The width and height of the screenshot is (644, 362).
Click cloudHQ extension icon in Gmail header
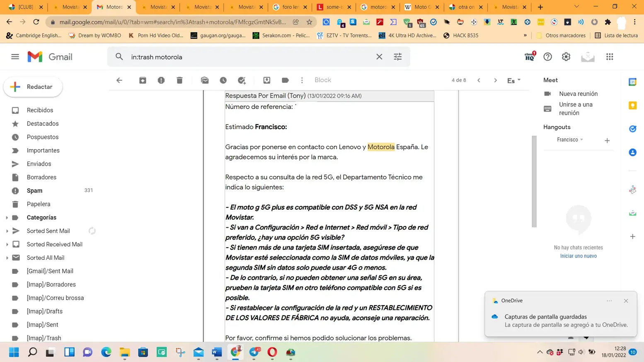pos(530,56)
